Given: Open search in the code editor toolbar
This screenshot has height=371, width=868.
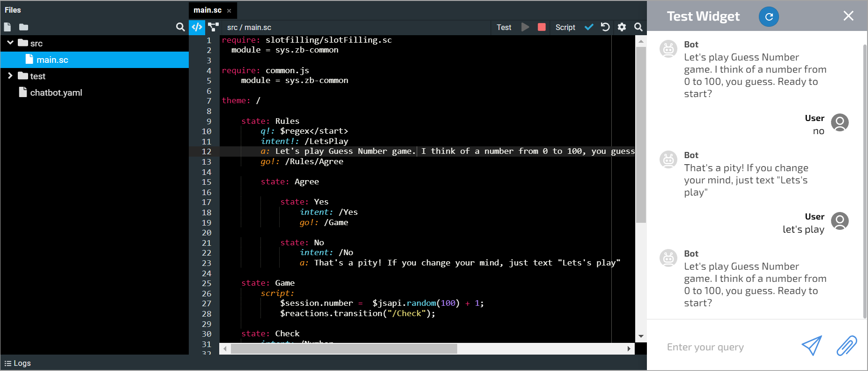Looking at the screenshot, I should 638,27.
